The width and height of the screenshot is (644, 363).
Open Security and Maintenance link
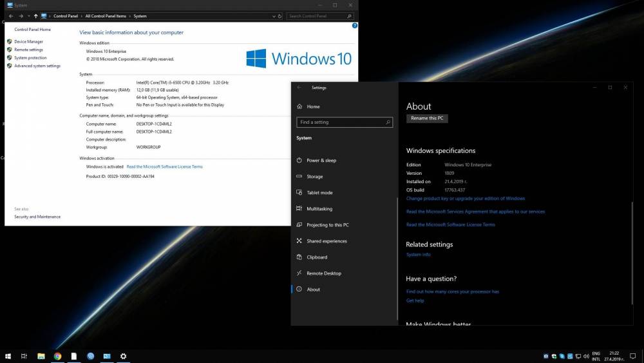pos(37,217)
